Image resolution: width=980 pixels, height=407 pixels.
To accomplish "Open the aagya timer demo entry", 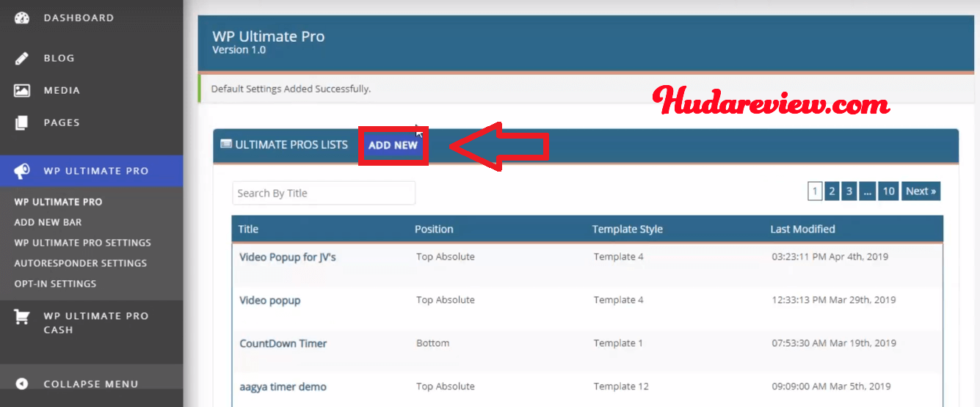I will [x=283, y=387].
